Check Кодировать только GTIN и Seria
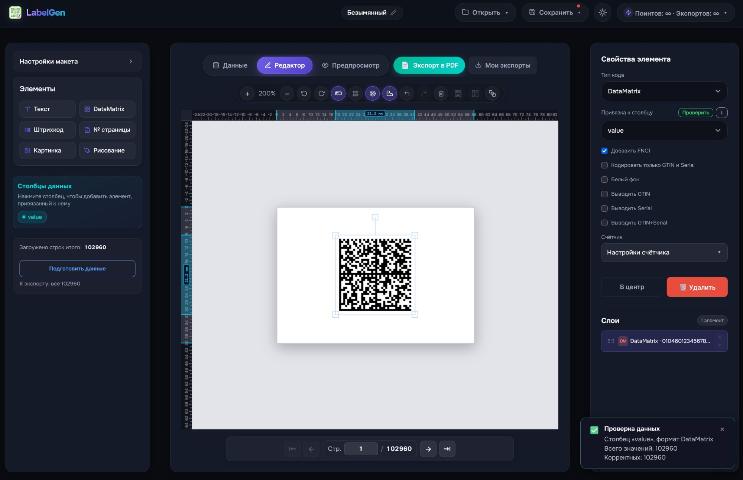 tap(604, 165)
